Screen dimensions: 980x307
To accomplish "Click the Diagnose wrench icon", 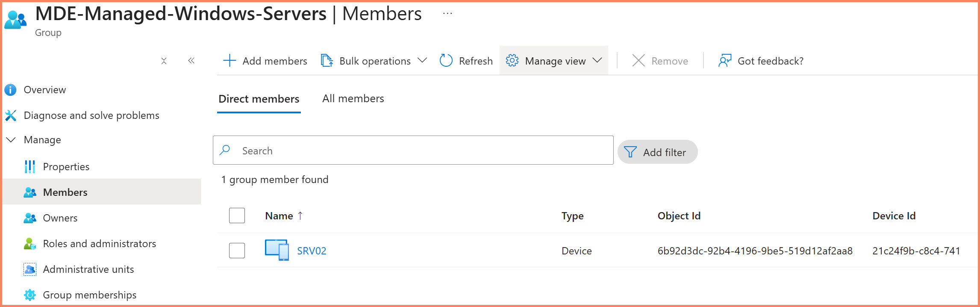I will point(10,115).
